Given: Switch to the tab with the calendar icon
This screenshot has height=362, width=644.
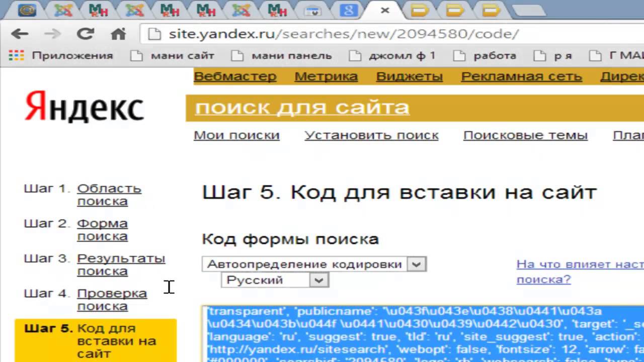Looking at the screenshot, I should tap(314, 10).
